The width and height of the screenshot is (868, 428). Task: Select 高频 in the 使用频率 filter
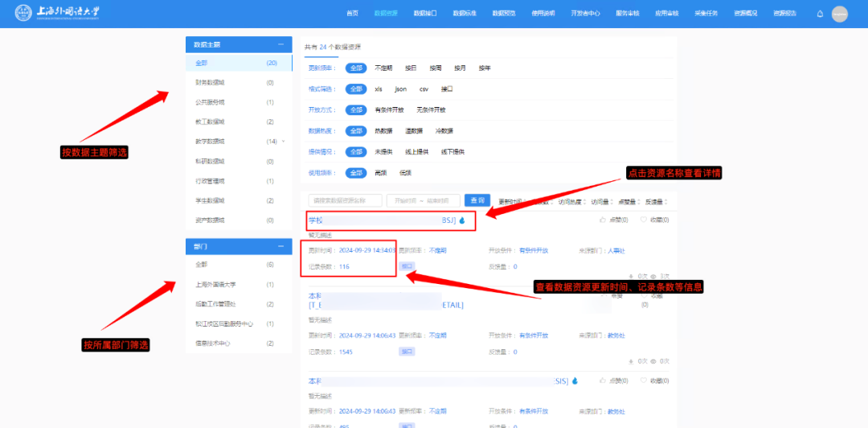[380, 172]
